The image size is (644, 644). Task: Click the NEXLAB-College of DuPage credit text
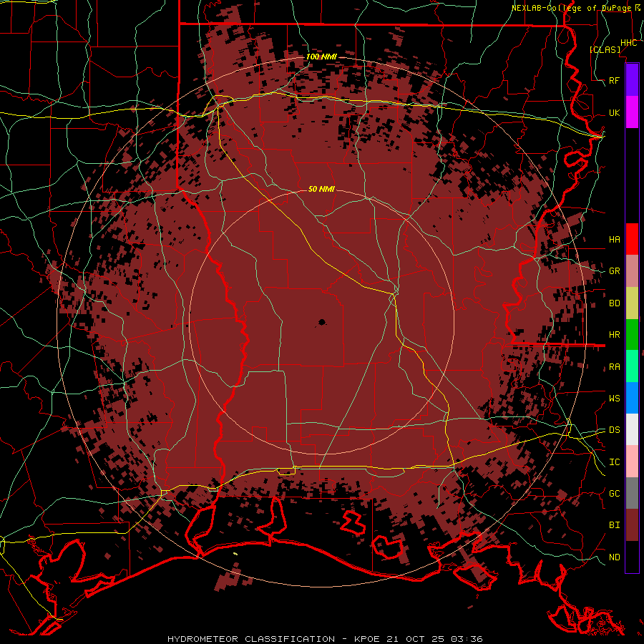[571, 8]
